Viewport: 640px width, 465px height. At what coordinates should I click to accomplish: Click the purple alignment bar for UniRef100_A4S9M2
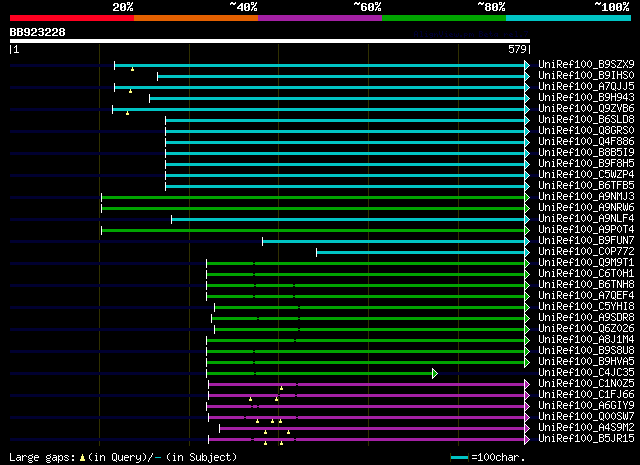click(x=372, y=428)
